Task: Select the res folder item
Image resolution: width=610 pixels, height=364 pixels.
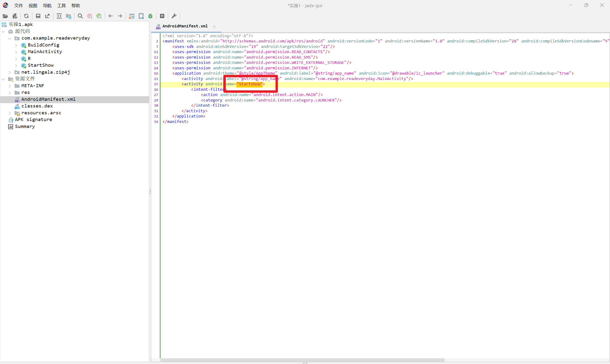Action: pos(25,92)
